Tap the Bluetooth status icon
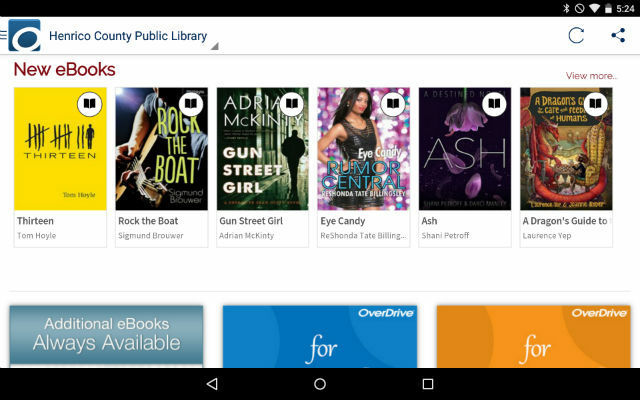640x400 pixels. (x=566, y=8)
